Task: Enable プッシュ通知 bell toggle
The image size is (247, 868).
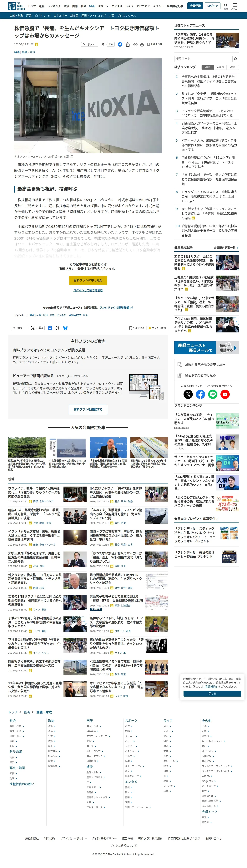Action: coord(157,328)
